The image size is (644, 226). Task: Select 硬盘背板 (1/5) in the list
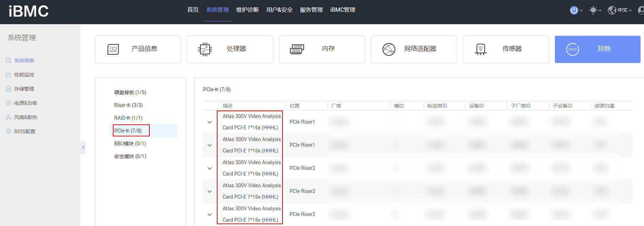click(x=130, y=92)
